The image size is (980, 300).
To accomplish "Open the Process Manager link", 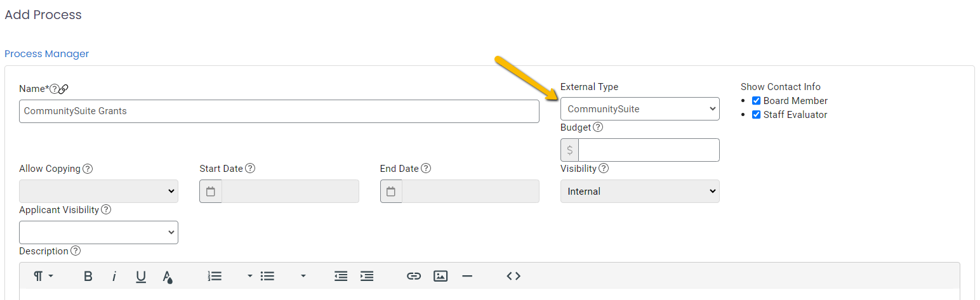I will pos(47,54).
